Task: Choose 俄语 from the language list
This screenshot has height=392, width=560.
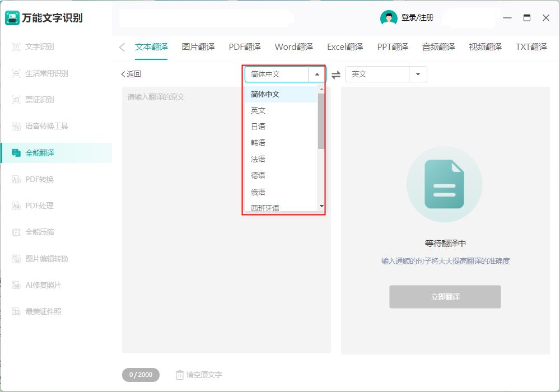Action: click(281, 192)
